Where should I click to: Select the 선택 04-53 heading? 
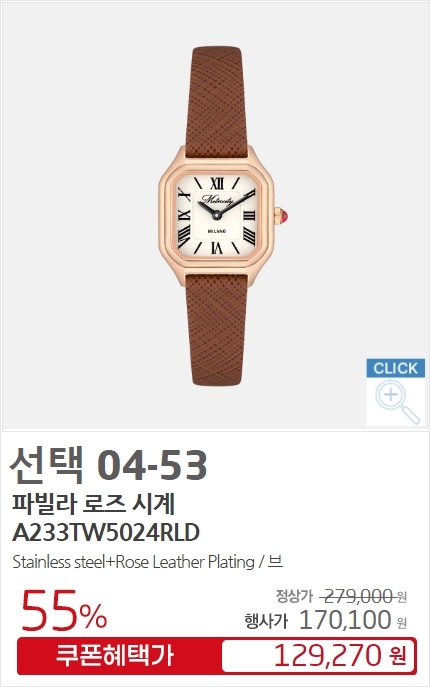[108, 465]
